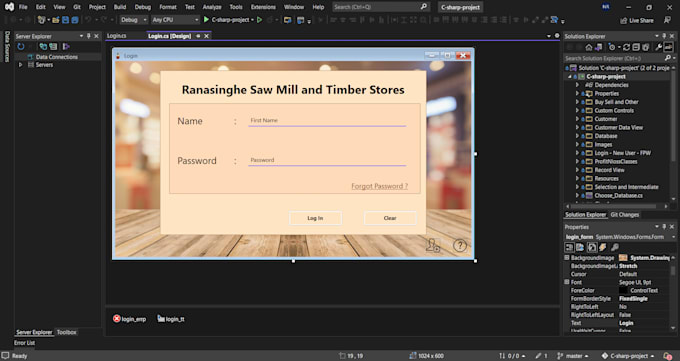
Task: Click Categorized view icon in Properties panel
Action: pyautogui.click(x=569, y=247)
